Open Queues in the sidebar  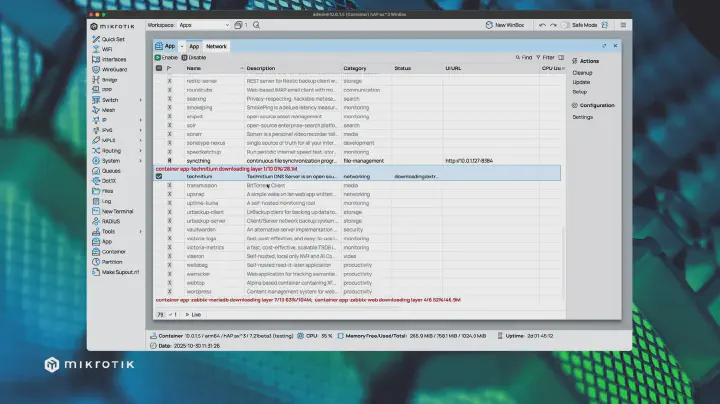tap(106, 170)
